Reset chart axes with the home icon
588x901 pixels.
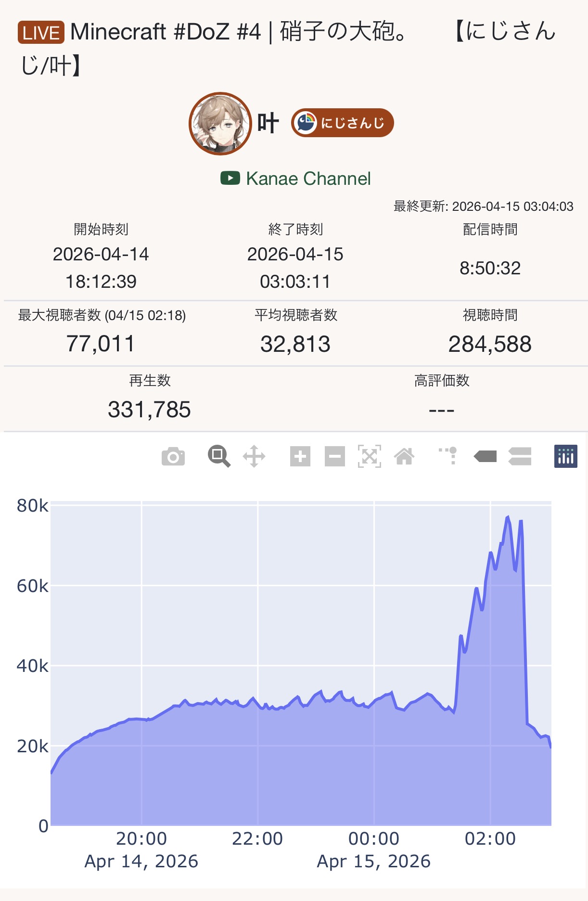(x=404, y=456)
